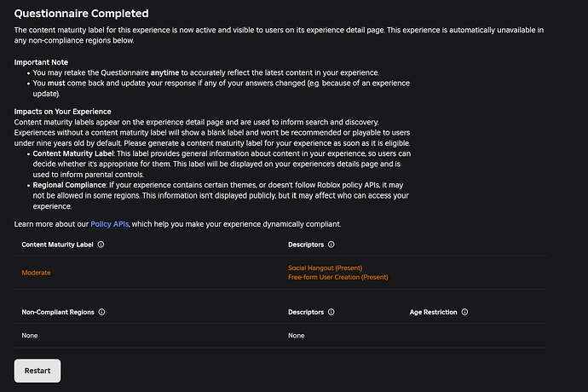Click Free-form User Creation (Present) descriptor
The image size is (588, 392).
[338, 277]
